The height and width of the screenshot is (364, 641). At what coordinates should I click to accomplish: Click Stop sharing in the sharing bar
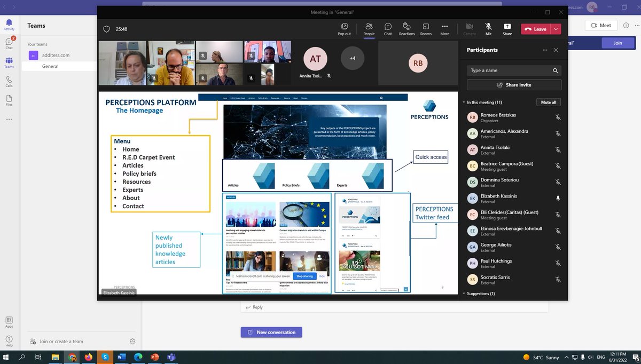click(304, 276)
